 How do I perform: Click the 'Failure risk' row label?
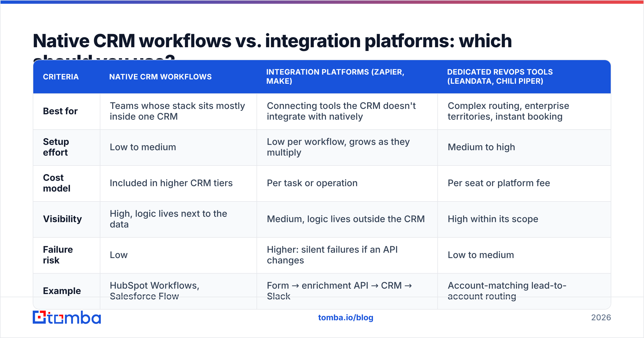pyautogui.click(x=58, y=255)
